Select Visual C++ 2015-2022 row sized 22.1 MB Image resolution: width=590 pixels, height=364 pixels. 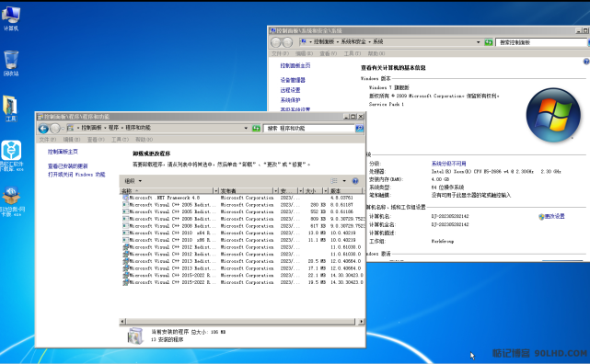coord(243,276)
